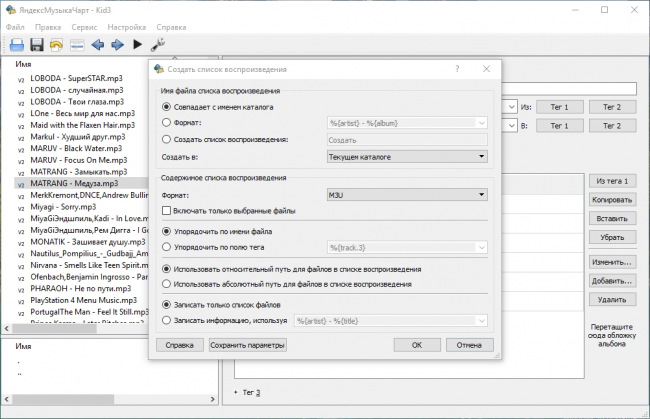Screen dimensions: 650x419
Task: Open the Текущем каталоге dropdown
Action: point(407,157)
